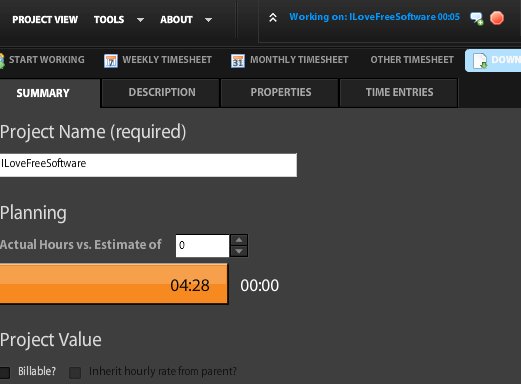Collapse header with double chevron icon
Viewport: 521px width, 384px height.
pyautogui.click(x=273, y=18)
